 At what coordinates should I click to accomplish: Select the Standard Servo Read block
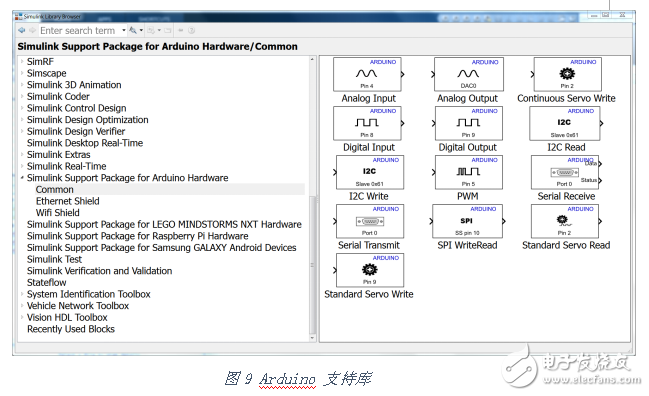pyautogui.click(x=566, y=221)
